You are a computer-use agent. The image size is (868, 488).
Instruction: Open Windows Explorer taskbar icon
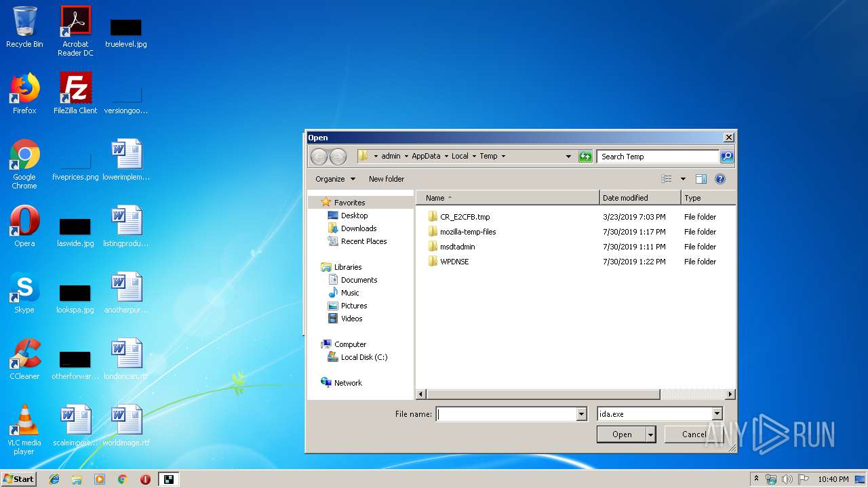tap(77, 479)
